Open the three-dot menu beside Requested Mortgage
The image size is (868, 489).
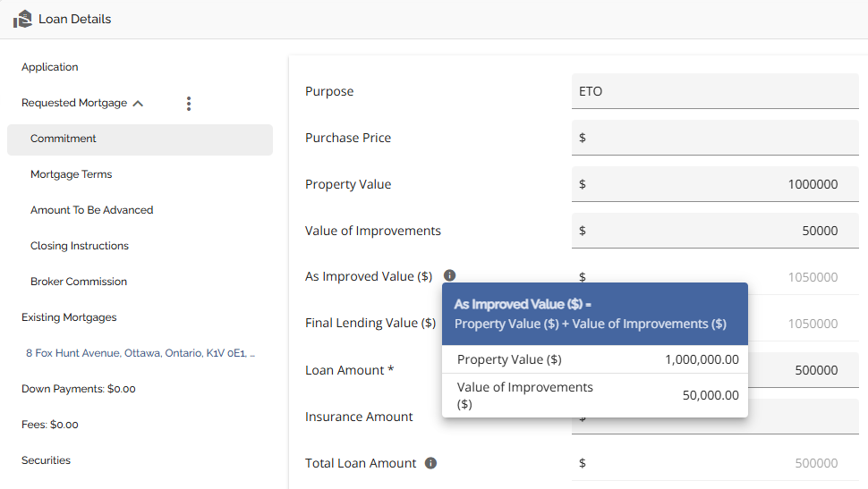[x=188, y=104]
